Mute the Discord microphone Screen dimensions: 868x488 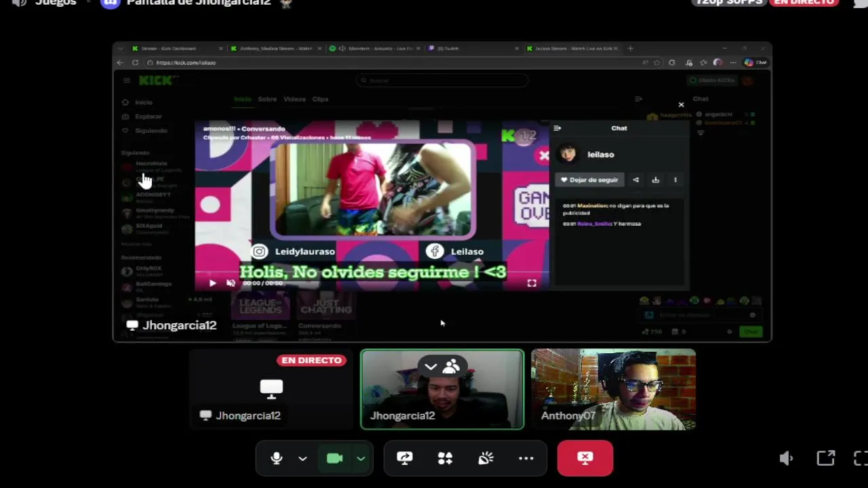pos(276,459)
